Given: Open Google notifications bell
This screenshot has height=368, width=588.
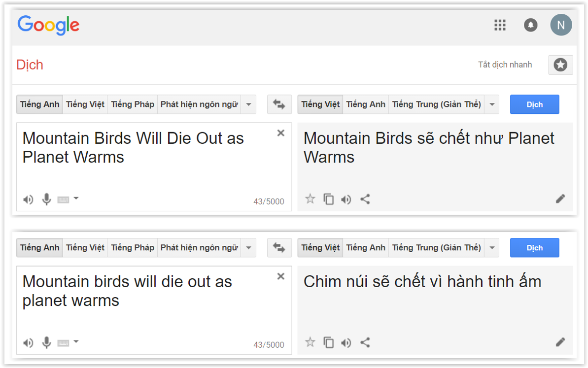Looking at the screenshot, I should point(530,25).
